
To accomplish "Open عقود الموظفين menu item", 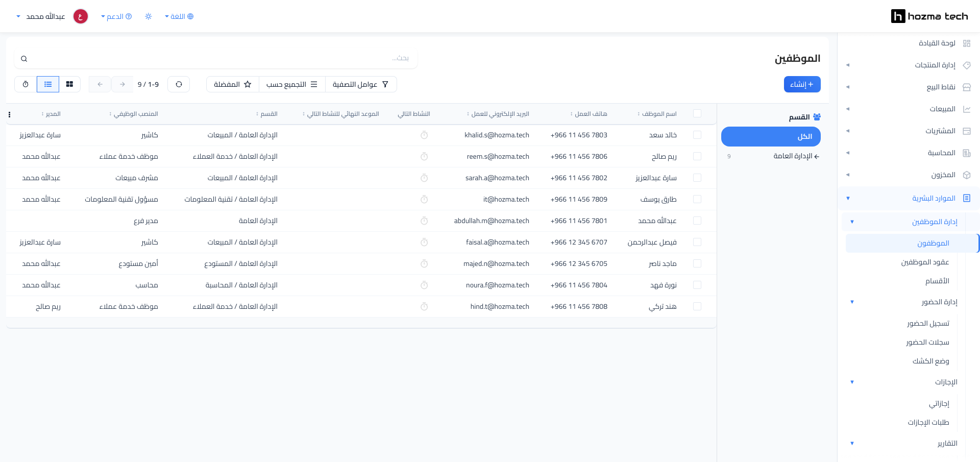I will 925,262.
